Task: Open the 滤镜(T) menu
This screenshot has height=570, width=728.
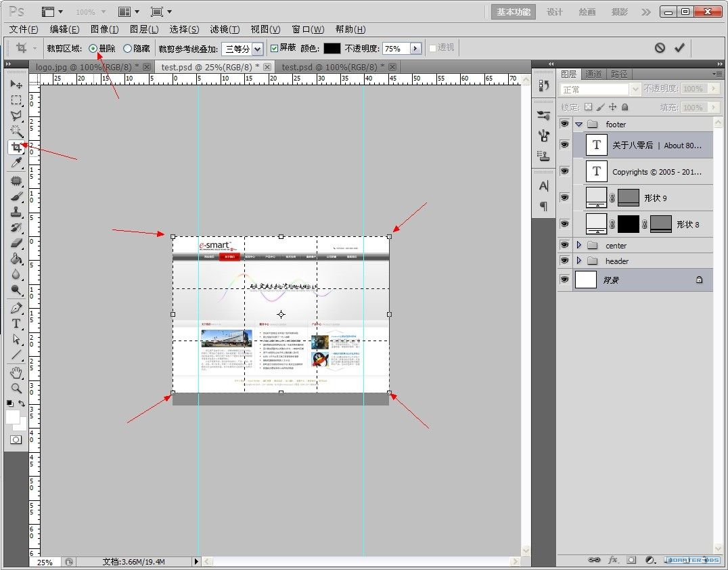Action: [x=225, y=29]
